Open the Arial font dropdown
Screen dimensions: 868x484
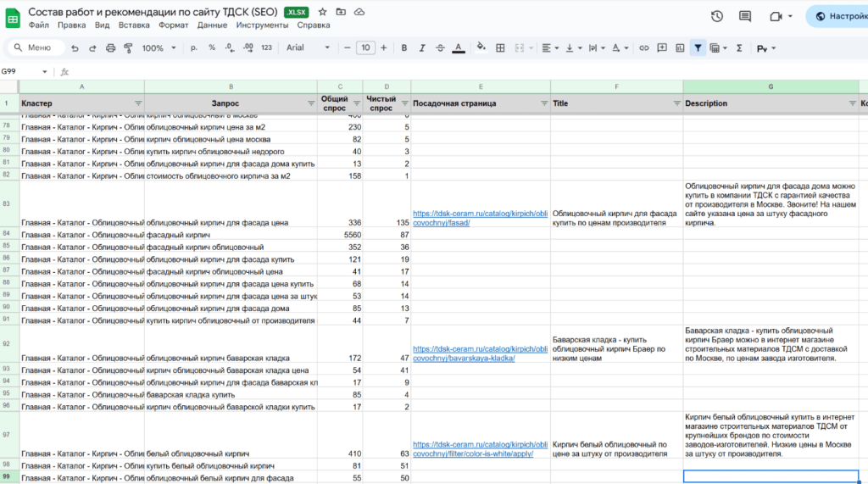[x=308, y=48]
